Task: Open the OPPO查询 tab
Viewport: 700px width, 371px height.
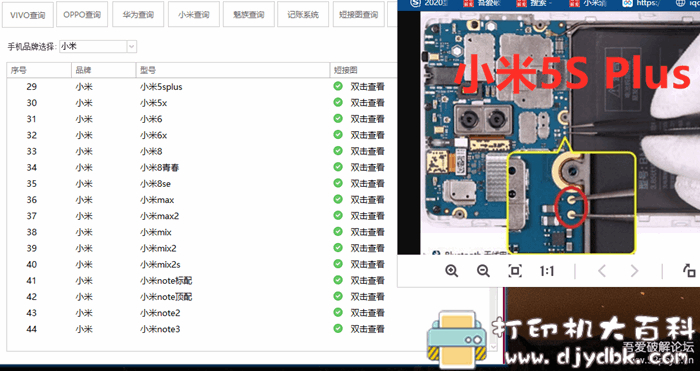Action: [82, 15]
